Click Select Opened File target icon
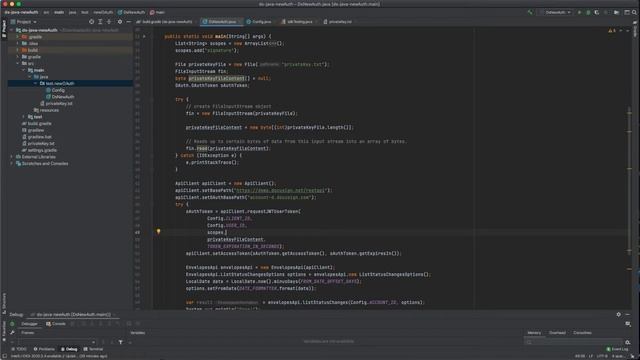 pyautogui.click(x=91, y=22)
